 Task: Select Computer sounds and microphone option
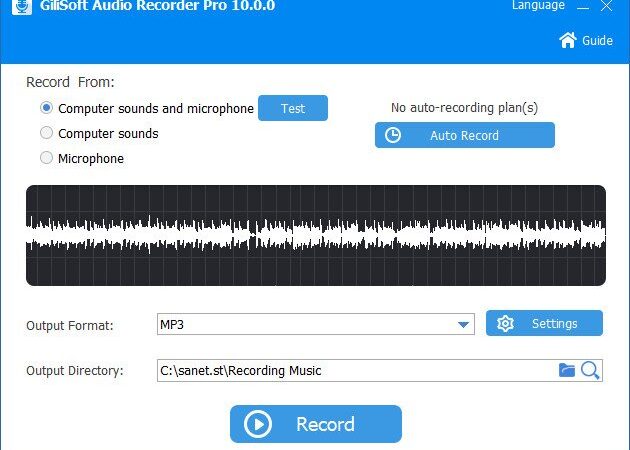pyautogui.click(x=46, y=108)
